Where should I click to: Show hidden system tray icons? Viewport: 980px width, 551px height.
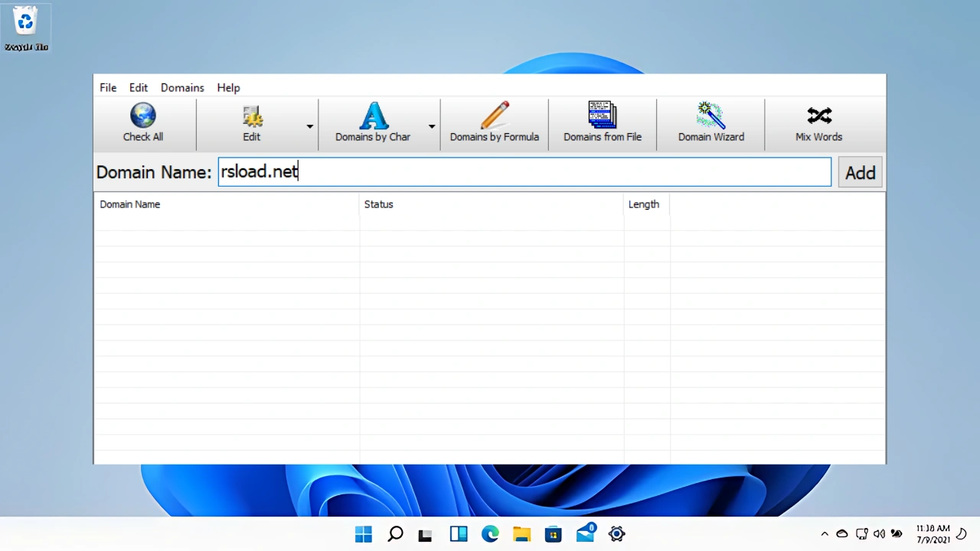pyautogui.click(x=825, y=534)
